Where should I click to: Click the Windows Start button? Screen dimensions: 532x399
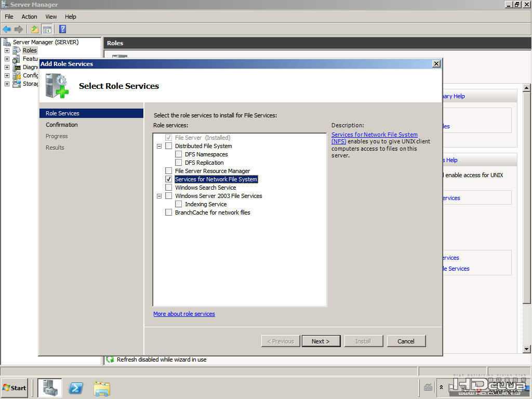15,388
